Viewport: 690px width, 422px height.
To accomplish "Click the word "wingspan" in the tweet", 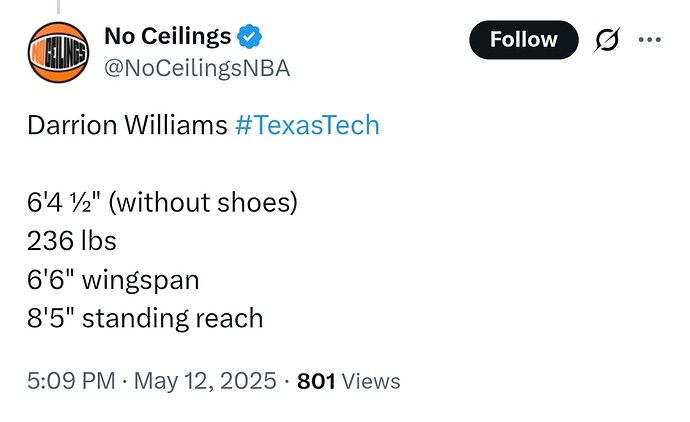I will tap(140, 280).
